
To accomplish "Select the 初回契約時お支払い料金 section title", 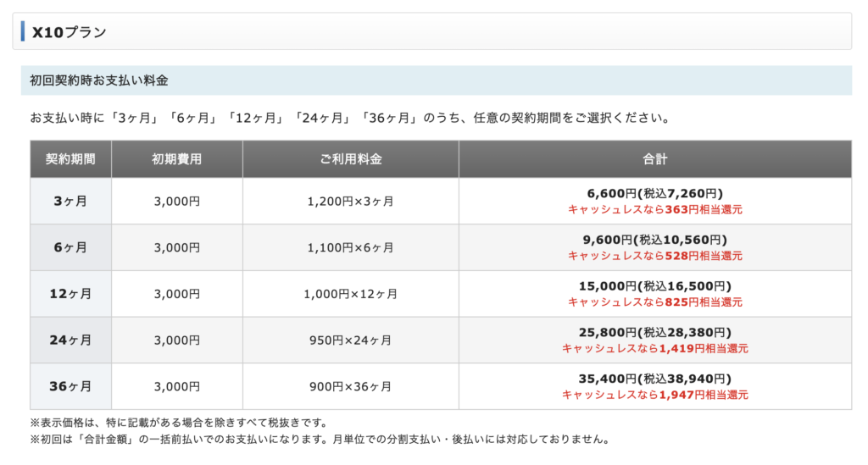I will coord(98,80).
